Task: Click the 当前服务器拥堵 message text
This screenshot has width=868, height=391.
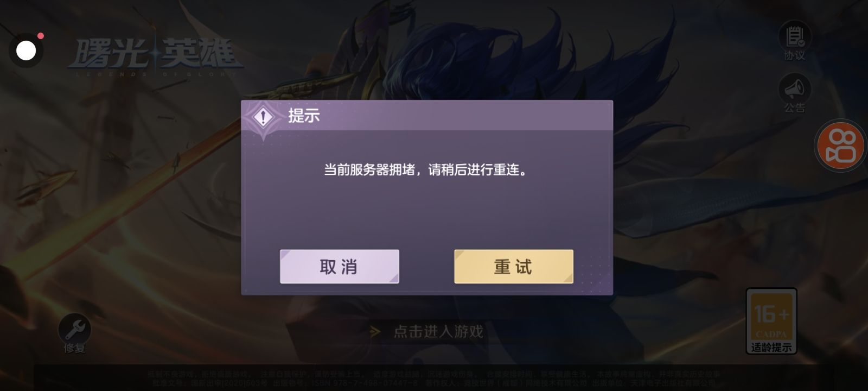Action: [426, 170]
